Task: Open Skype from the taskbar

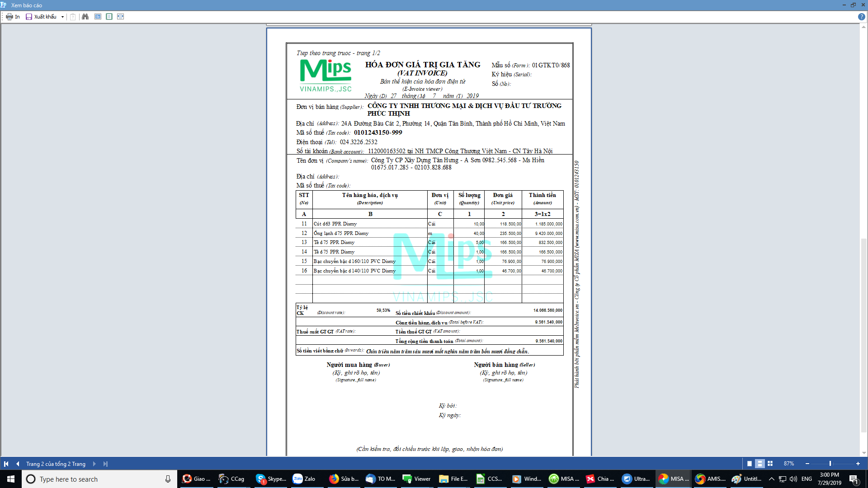Action: pyautogui.click(x=270, y=479)
